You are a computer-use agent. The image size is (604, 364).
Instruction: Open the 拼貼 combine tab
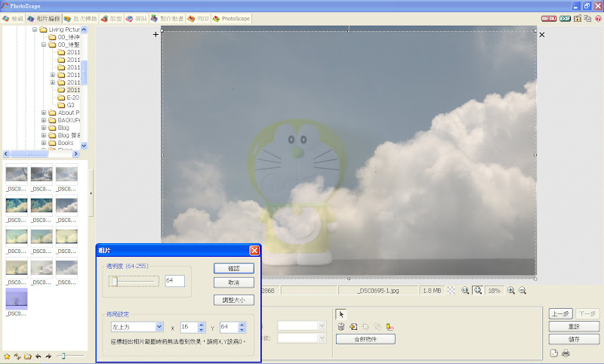coord(137,18)
